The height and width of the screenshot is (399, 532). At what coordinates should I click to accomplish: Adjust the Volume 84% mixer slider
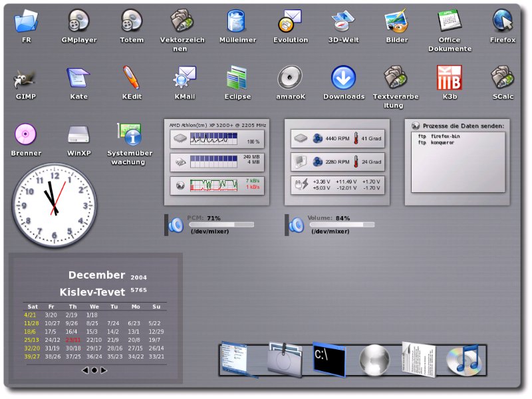tap(342, 225)
